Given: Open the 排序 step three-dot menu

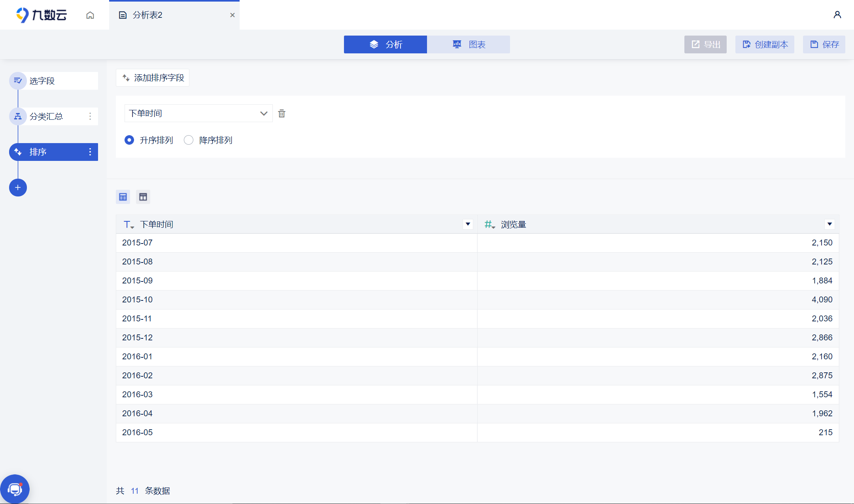Looking at the screenshot, I should pyautogui.click(x=90, y=152).
